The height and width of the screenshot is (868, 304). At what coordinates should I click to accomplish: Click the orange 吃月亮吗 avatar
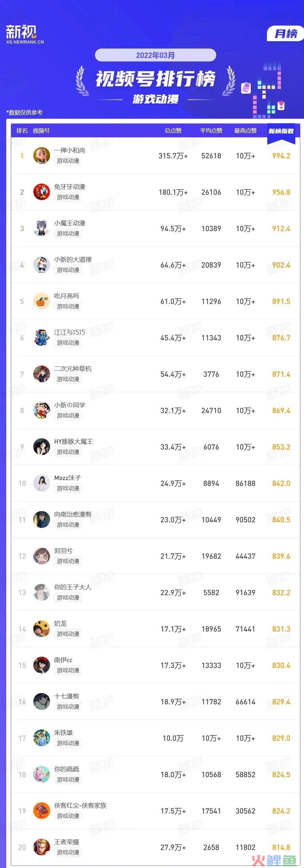42,301
